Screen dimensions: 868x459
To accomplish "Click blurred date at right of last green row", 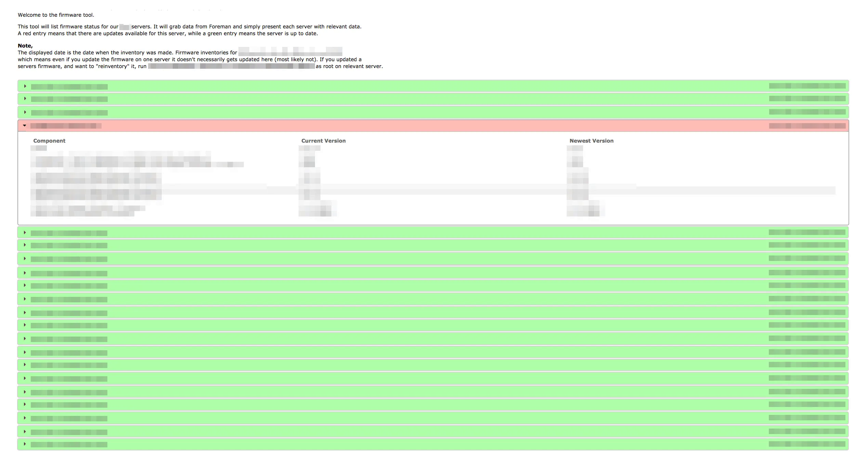I will point(807,444).
